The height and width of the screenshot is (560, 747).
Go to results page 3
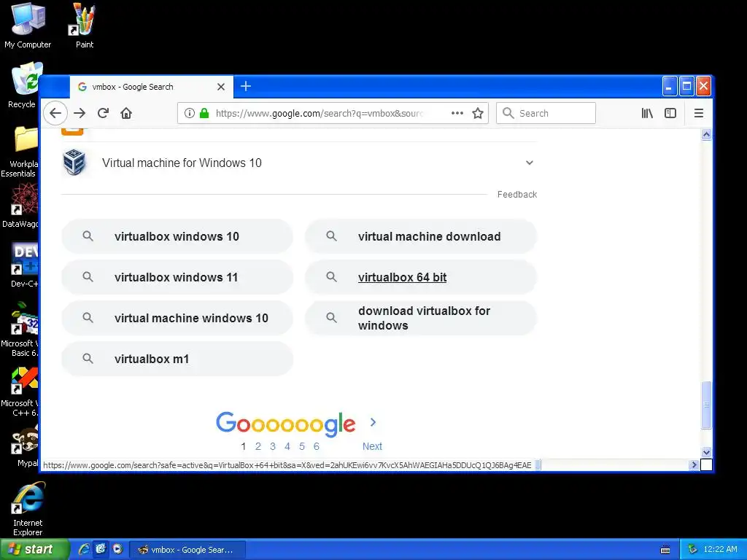click(x=273, y=446)
